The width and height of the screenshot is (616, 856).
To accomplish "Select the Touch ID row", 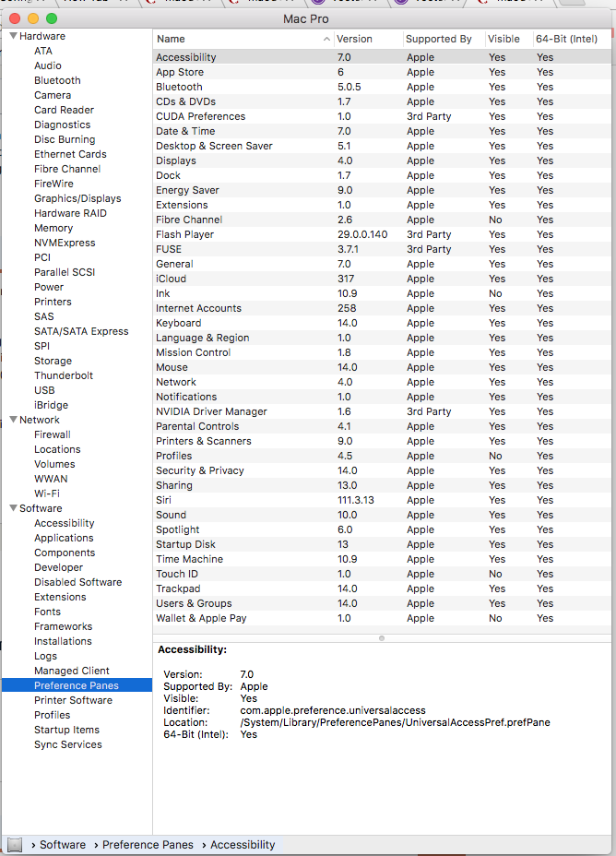I will point(382,574).
